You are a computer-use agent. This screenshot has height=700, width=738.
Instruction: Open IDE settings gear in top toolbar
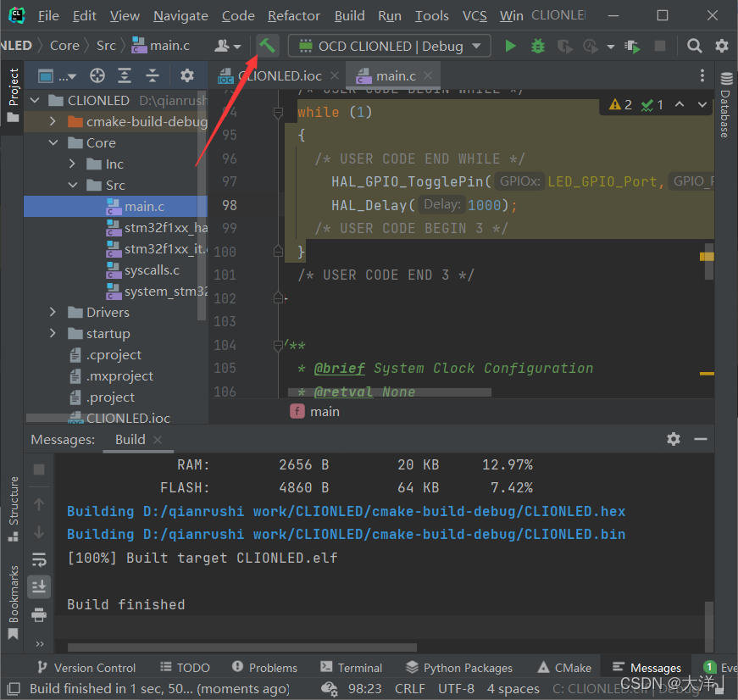coord(722,46)
